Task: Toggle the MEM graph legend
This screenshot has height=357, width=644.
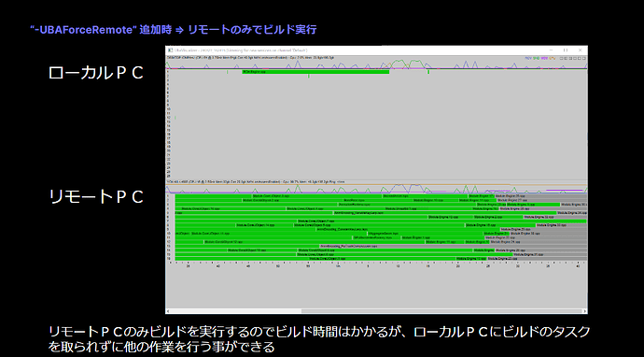Action: (544, 58)
